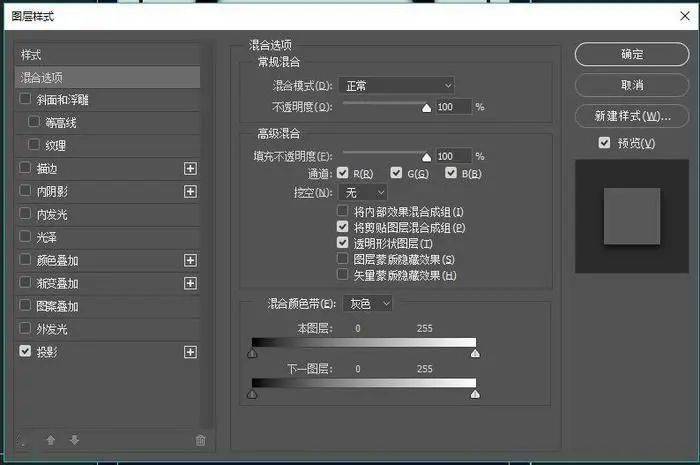Viewport: 700px width, 465px height.
Task: Open the 混合模式 dropdown showing 正常
Action: (396, 85)
